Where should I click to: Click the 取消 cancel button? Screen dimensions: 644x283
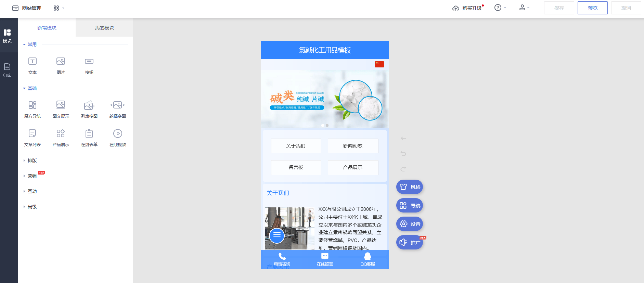click(x=626, y=8)
